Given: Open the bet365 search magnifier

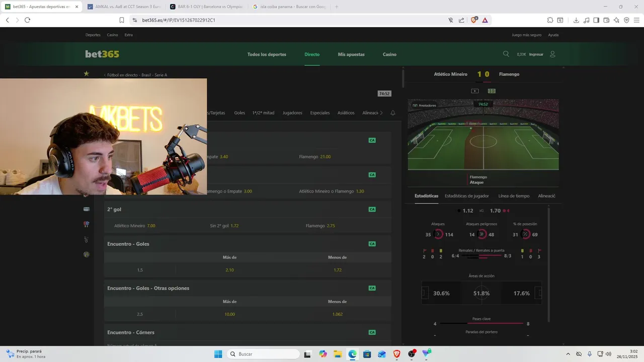Looking at the screenshot, I should click(x=506, y=54).
